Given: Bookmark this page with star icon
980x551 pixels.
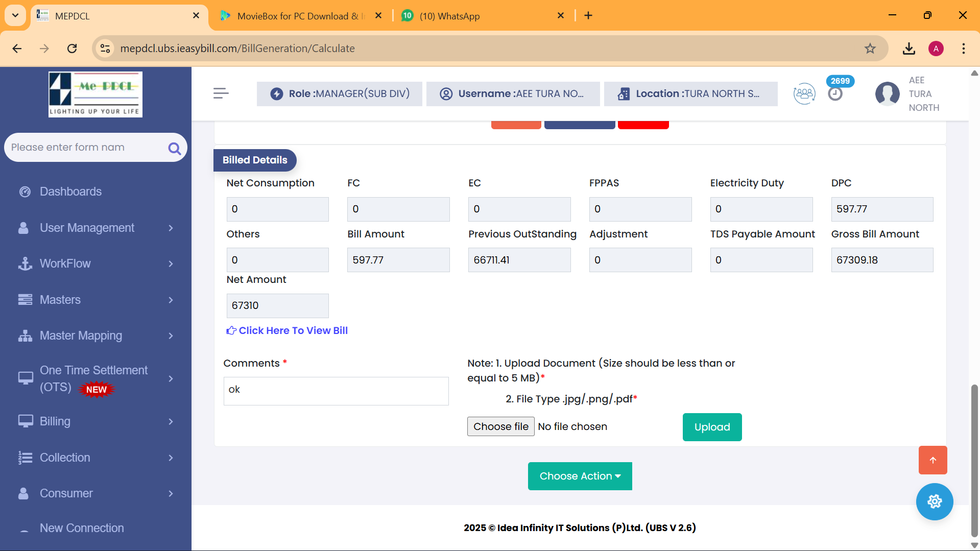Looking at the screenshot, I should coord(870,49).
